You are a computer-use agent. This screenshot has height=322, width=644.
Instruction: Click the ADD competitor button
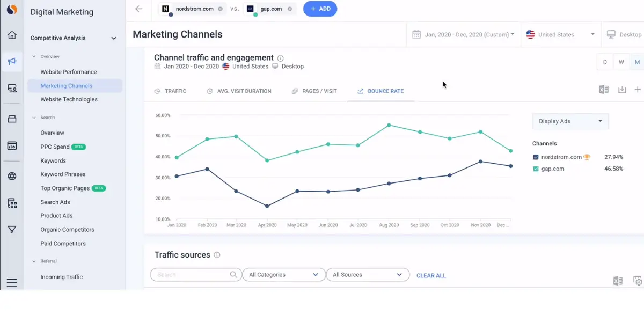[320, 9]
